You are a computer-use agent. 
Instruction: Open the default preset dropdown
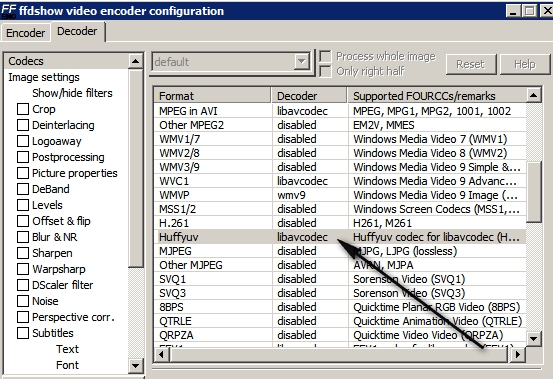231,62
